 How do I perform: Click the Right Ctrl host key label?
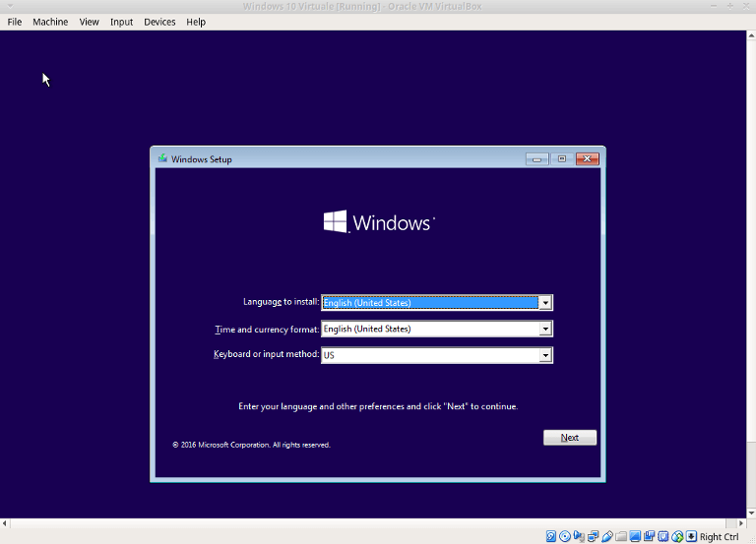click(x=719, y=536)
